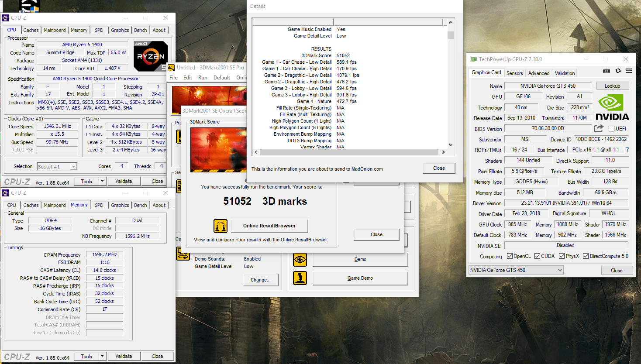Click Close in the Overall Score dialog
Screen dimensions: 641x364
[x=376, y=235]
